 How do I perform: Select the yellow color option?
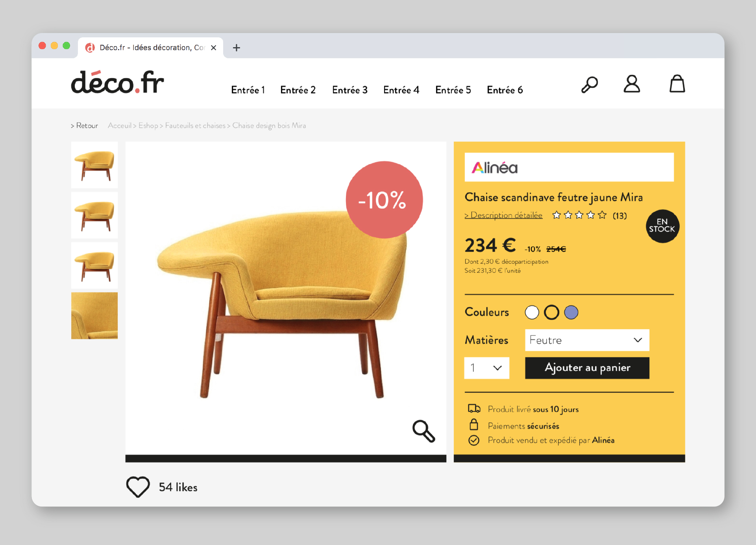(x=551, y=312)
